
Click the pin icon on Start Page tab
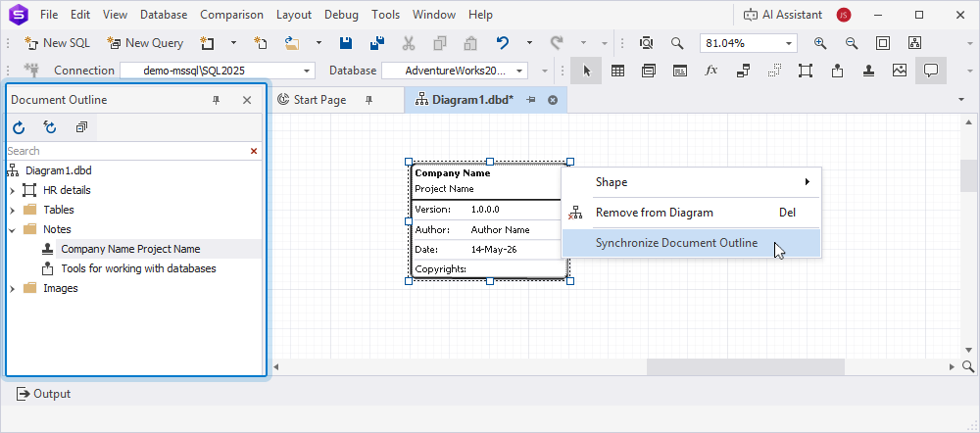pos(368,100)
